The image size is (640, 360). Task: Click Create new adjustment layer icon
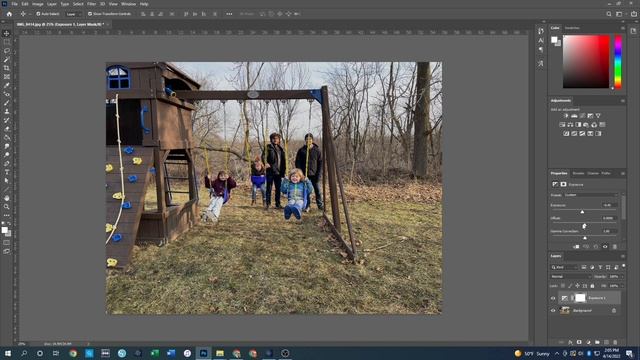tap(588, 342)
